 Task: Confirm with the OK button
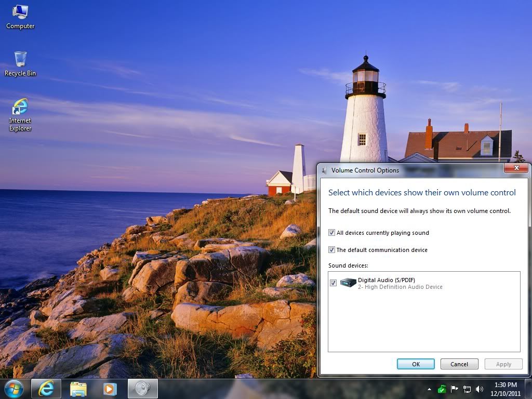point(416,364)
